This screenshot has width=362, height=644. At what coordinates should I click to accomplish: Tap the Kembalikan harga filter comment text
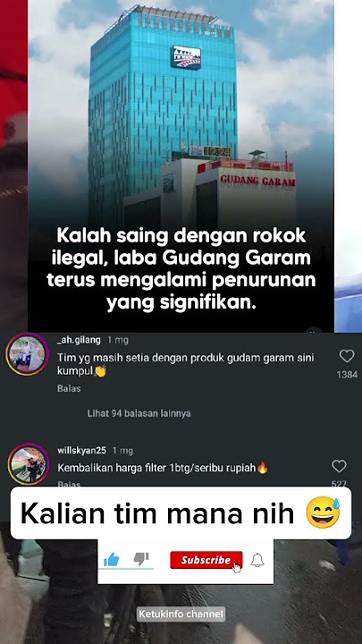(x=163, y=468)
